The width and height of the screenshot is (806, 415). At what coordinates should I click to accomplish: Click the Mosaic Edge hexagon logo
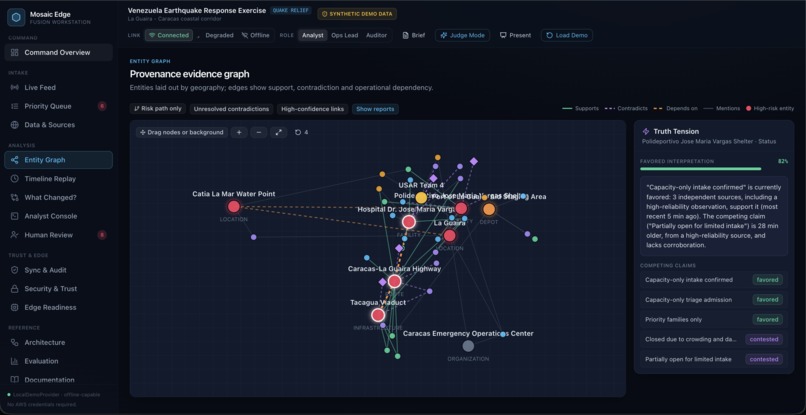(16, 17)
